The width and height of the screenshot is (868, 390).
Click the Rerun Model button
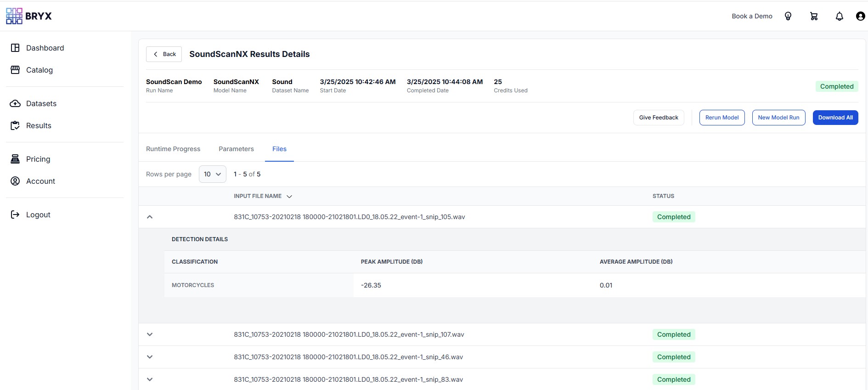click(721, 118)
